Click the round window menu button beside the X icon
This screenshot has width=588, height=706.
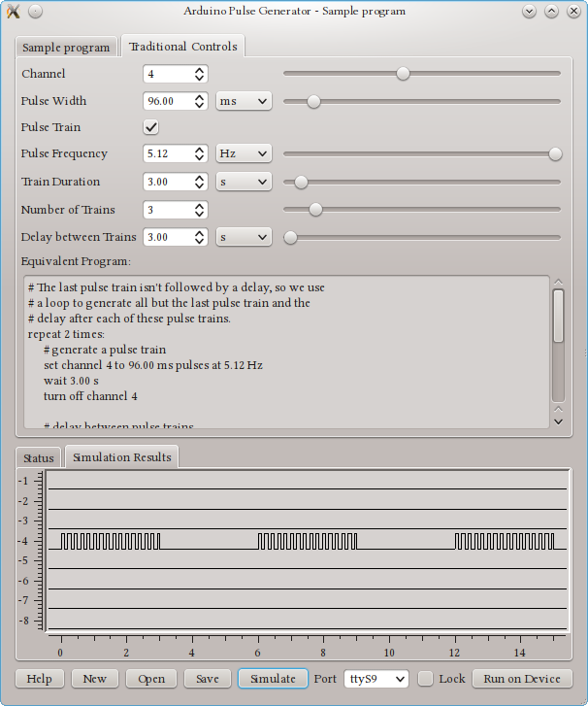tap(36, 12)
